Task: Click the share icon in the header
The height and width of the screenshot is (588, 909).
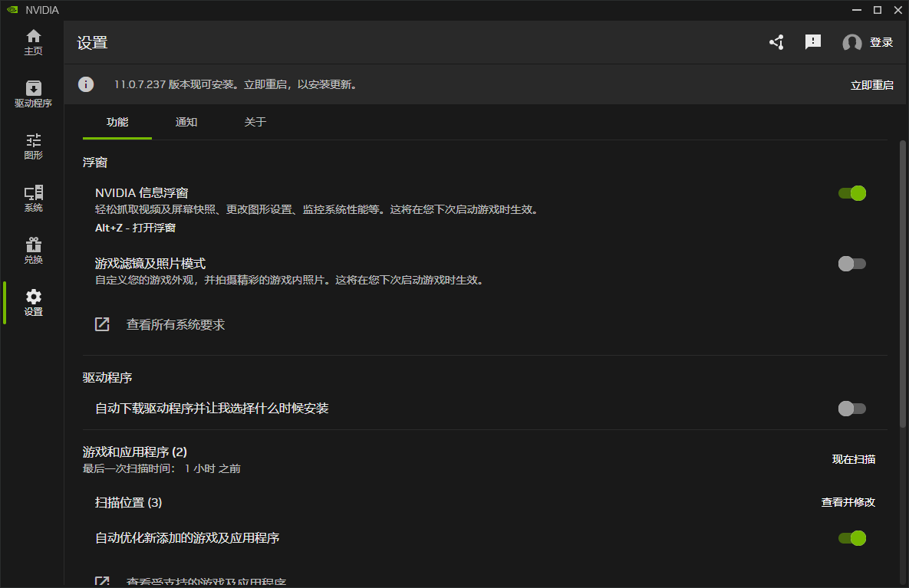Action: (x=776, y=42)
